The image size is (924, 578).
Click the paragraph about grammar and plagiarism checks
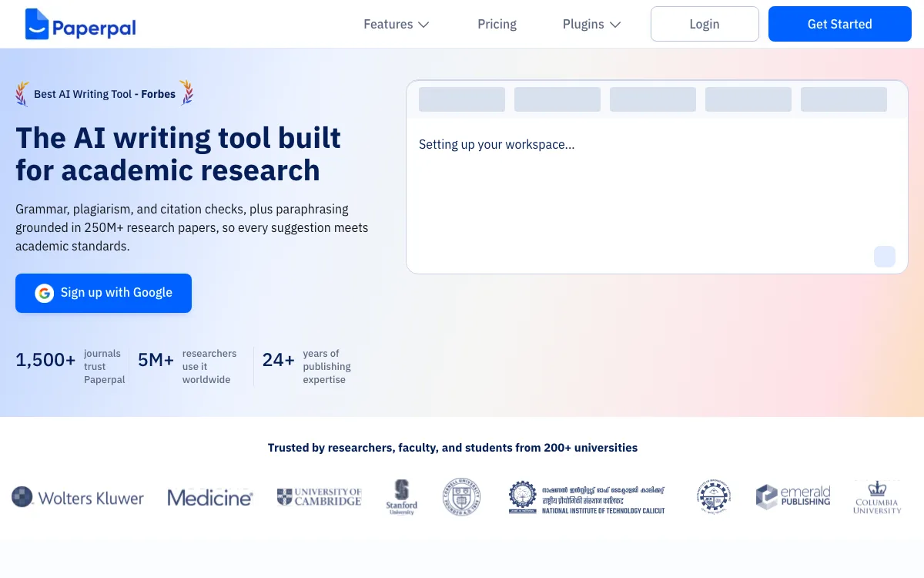click(x=192, y=228)
